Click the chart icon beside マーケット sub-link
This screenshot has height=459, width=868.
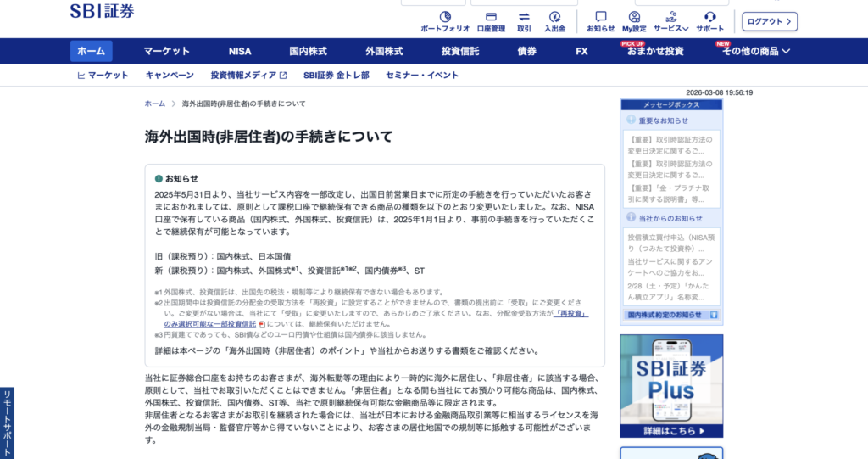tap(81, 76)
